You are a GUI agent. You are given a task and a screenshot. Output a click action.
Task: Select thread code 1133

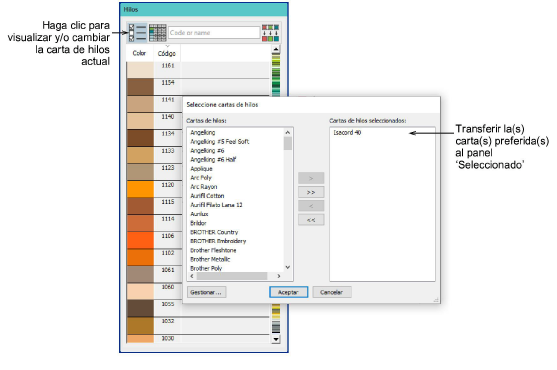(x=168, y=151)
